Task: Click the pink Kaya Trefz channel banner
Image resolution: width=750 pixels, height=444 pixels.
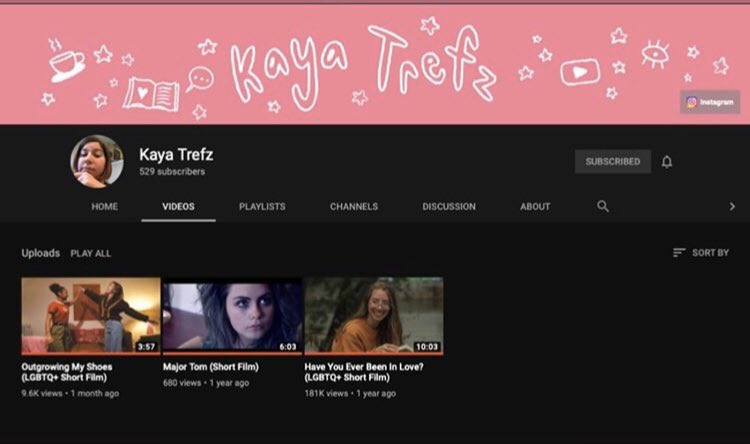Action: click(375, 65)
